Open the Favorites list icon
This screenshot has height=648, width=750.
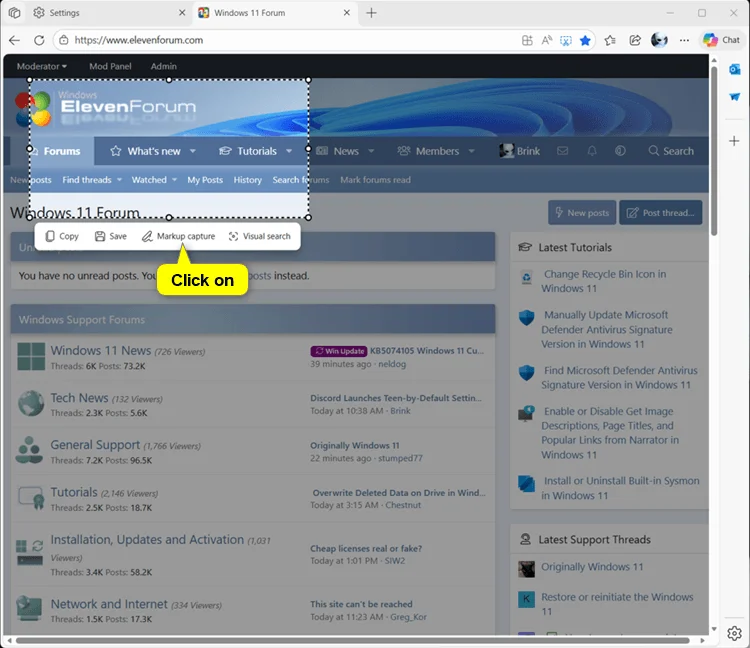(610, 40)
